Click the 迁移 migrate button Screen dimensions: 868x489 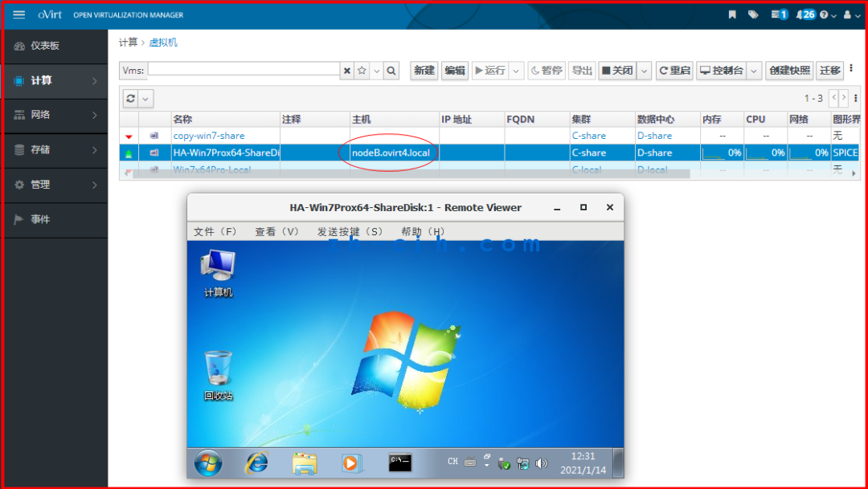pos(829,71)
